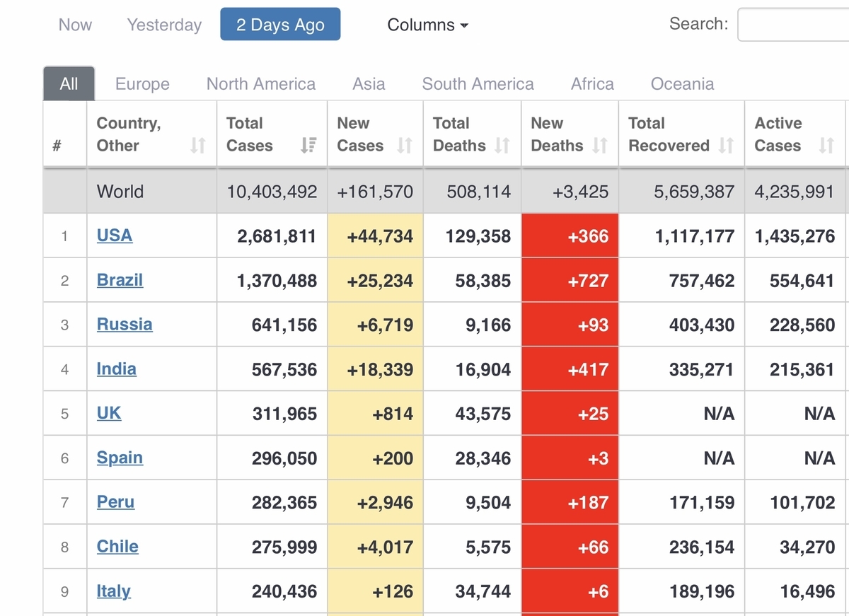Click India total deaths 16,904
The height and width of the screenshot is (616, 849).
click(483, 370)
